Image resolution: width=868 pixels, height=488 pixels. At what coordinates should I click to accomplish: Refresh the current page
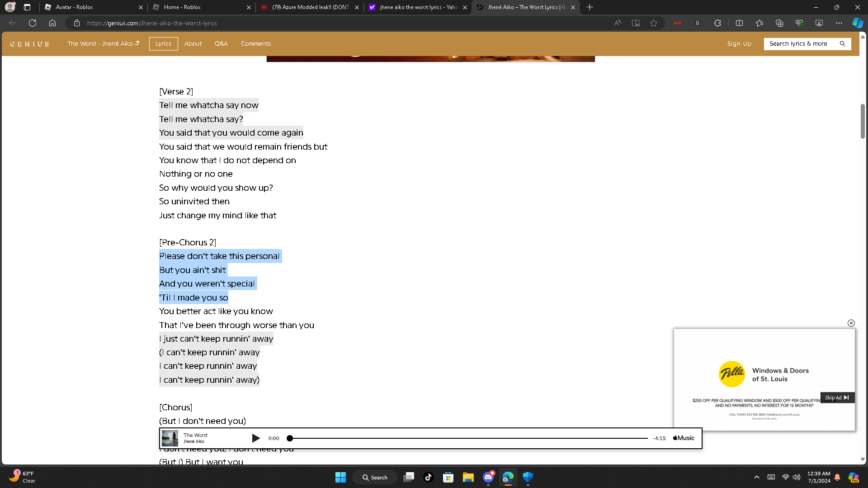[x=33, y=23]
